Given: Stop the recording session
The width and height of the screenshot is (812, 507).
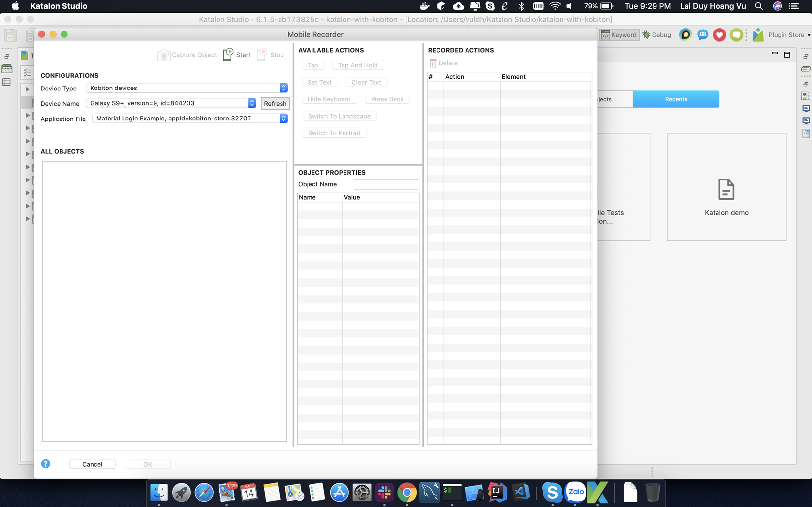Looking at the screenshot, I should tap(271, 55).
